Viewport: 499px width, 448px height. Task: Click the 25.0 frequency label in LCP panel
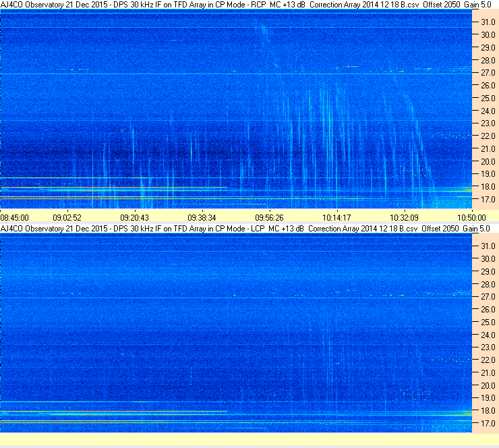[488, 323]
